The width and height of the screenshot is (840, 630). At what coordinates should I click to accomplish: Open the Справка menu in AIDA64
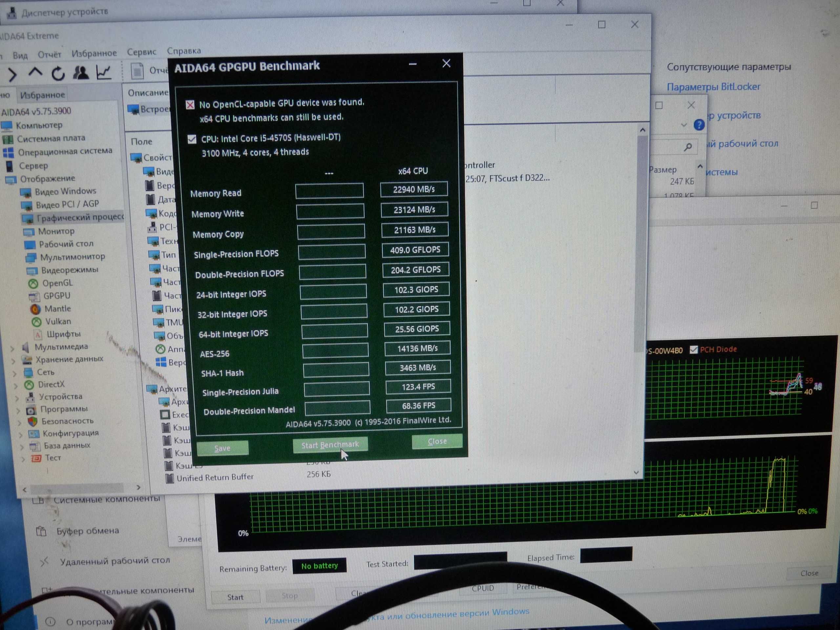184,51
